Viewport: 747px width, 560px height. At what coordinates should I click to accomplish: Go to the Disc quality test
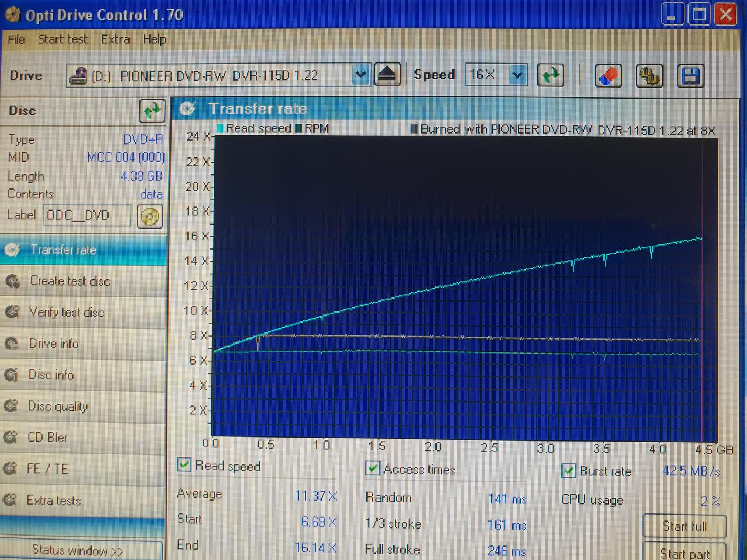point(83,406)
